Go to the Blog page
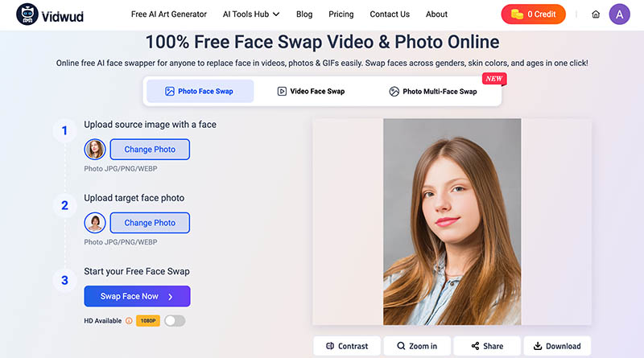This screenshot has width=644, height=358. [304, 14]
